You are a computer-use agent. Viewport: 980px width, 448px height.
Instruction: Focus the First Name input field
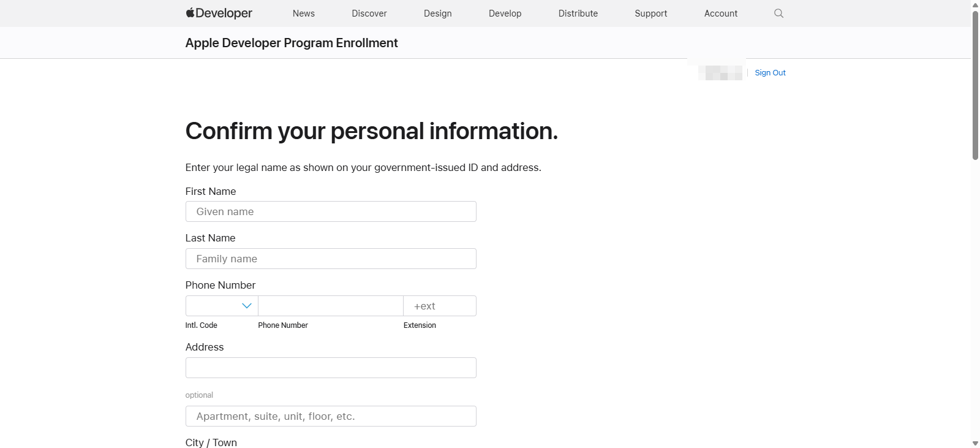coord(331,211)
